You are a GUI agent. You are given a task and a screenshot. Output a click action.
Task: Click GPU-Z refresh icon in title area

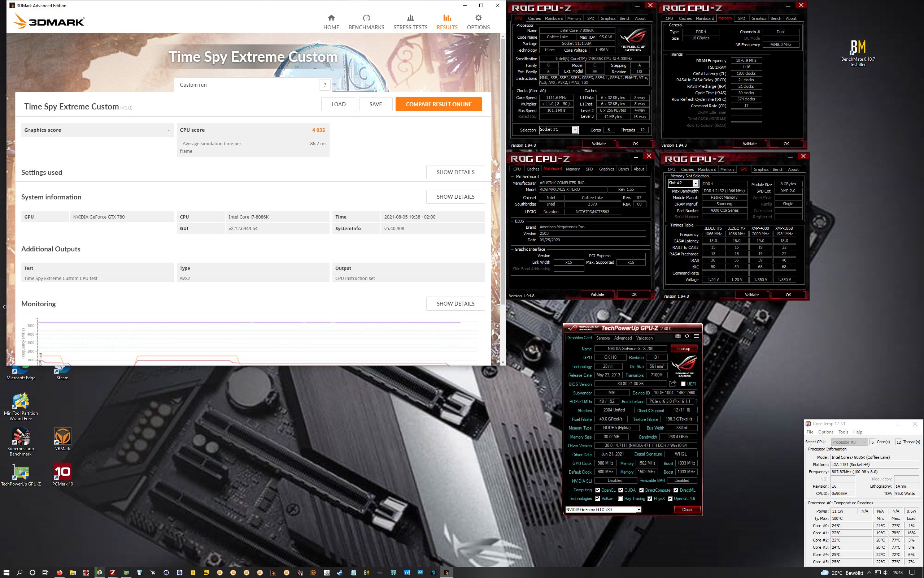(x=687, y=336)
